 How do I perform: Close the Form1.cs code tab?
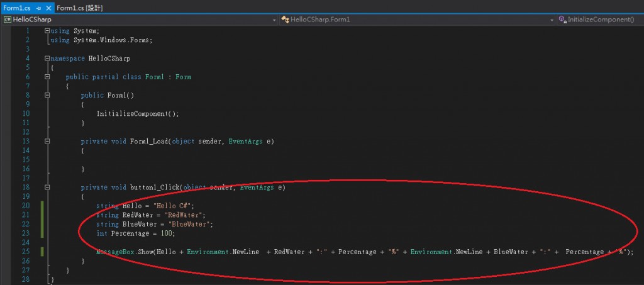(48, 8)
